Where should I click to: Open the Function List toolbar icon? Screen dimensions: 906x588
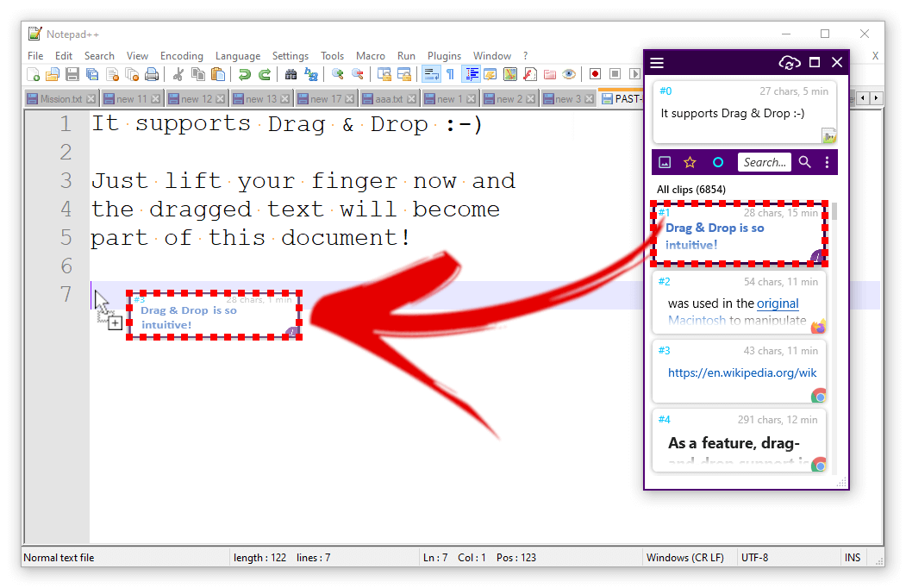click(530, 74)
